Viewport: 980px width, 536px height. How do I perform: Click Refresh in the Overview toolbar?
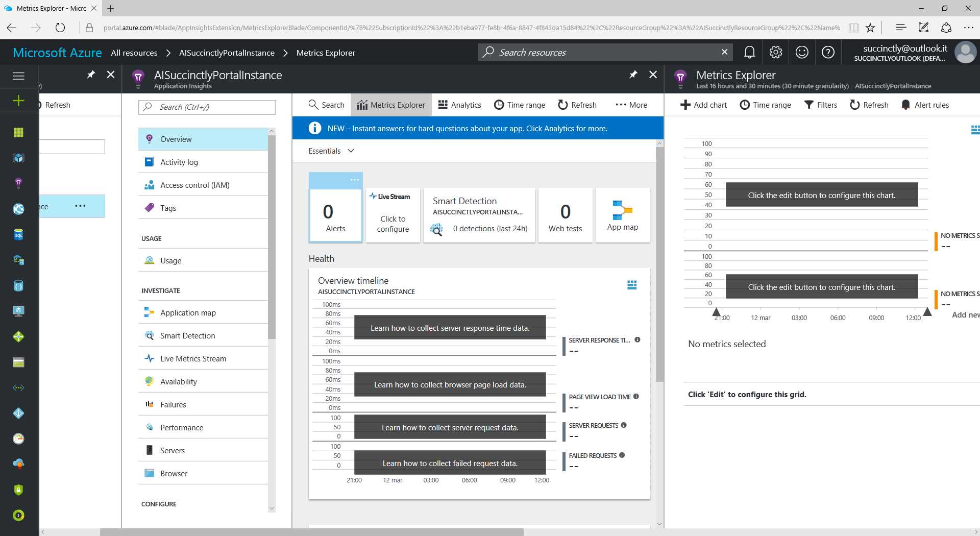(577, 105)
